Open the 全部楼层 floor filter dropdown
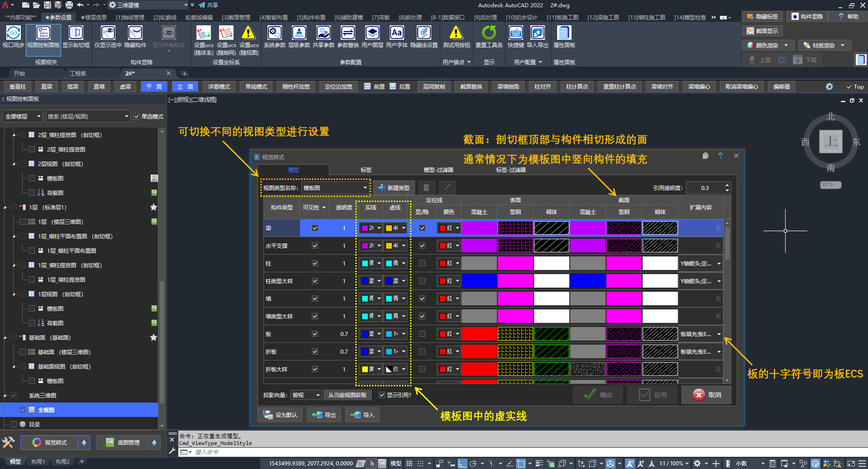868x469 pixels. (x=23, y=117)
